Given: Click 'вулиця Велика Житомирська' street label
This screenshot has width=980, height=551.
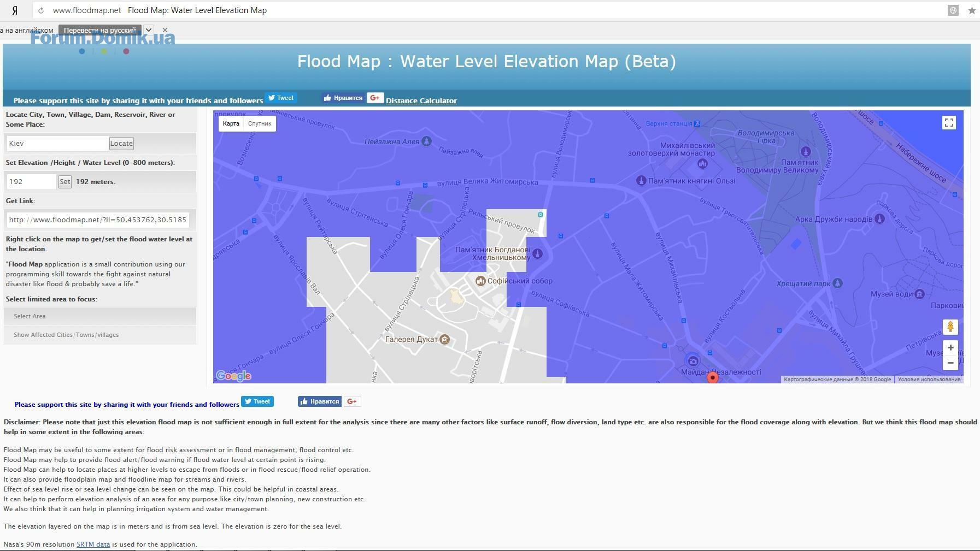Looking at the screenshot, I should coord(488,181).
